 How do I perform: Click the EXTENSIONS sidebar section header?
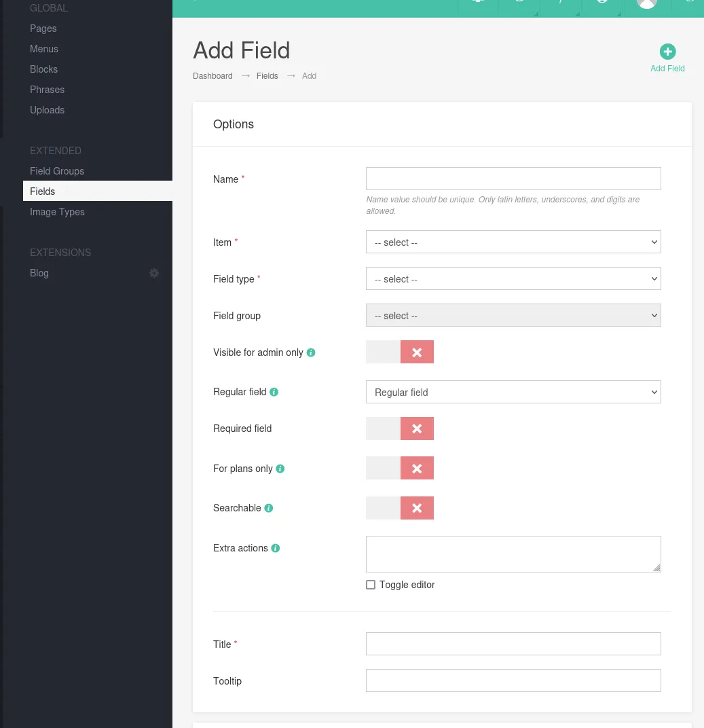click(60, 253)
